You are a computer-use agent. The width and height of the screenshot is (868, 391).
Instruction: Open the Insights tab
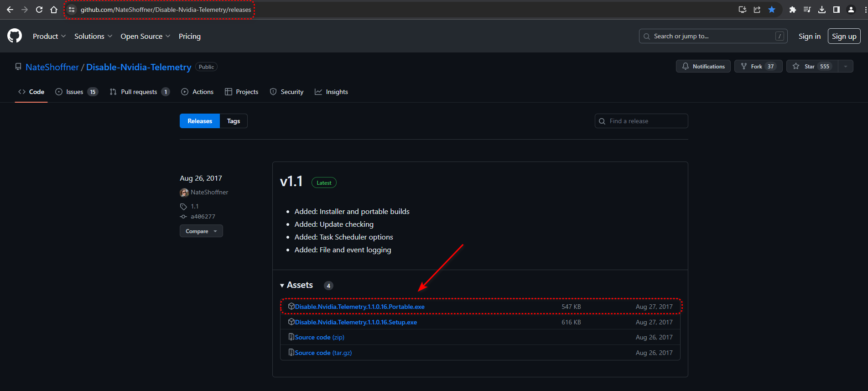(331, 92)
